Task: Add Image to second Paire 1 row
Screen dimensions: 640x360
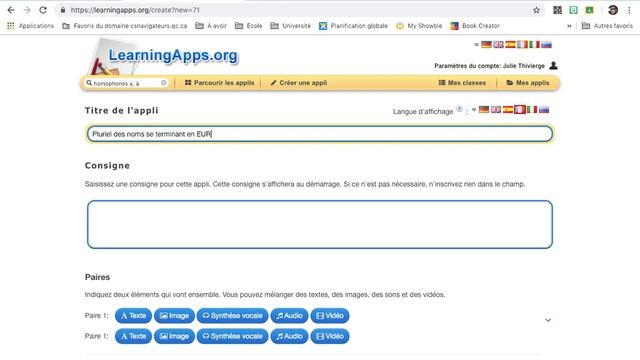Action: [x=174, y=336]
